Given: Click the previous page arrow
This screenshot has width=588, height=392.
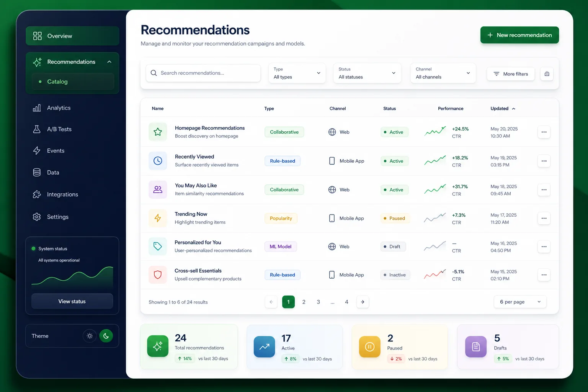Looking at the screenshot, I should 271,302.
